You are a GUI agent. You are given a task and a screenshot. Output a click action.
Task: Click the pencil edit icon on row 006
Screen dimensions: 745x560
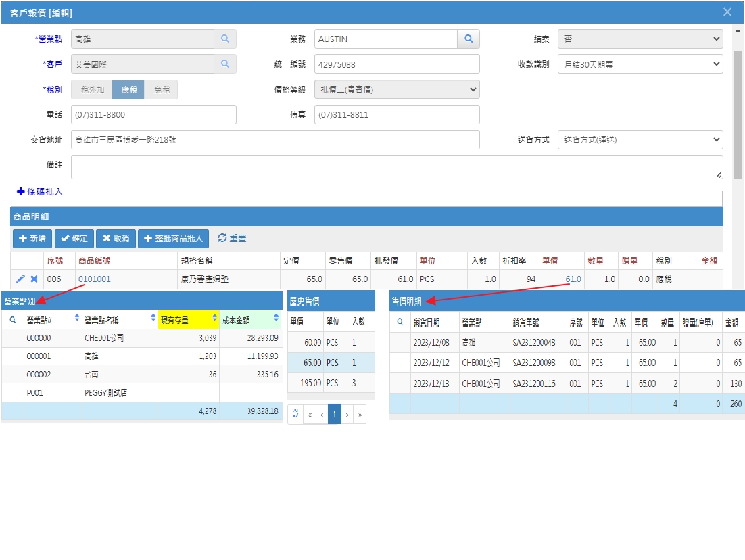[x=20, y=279]
